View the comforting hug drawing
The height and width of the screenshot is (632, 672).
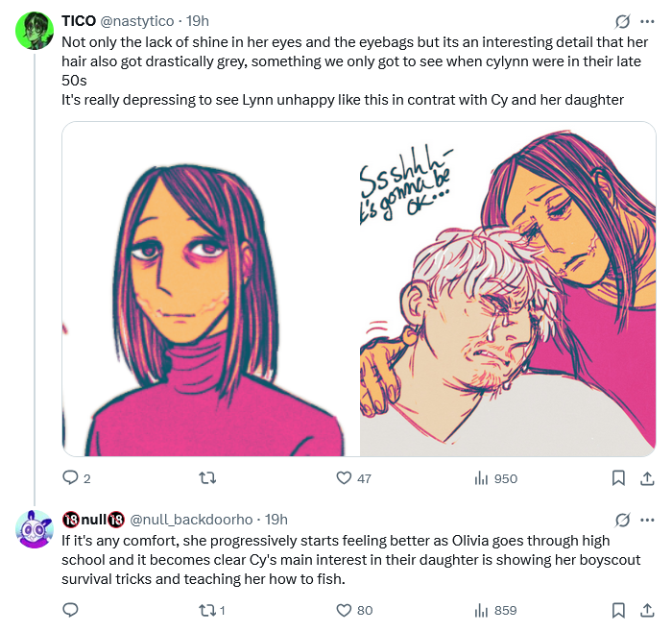pos(508,289)
